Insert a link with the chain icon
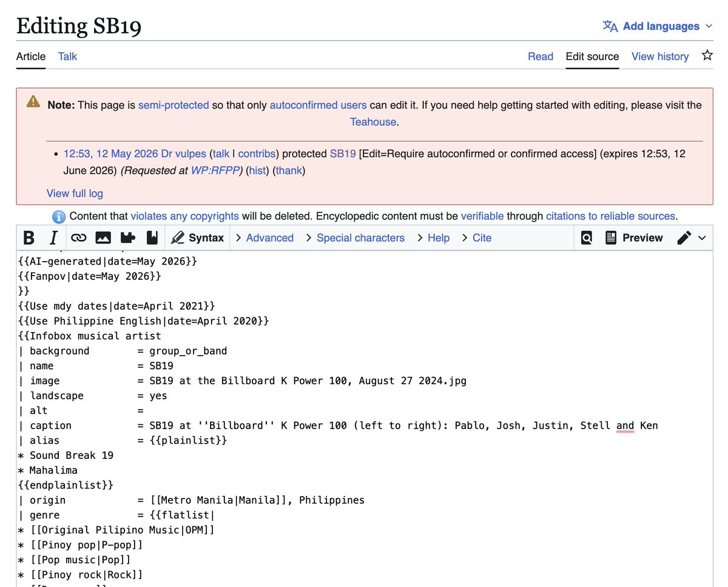The width and height of the screenshot is (728, 587). (x=78, y=238)
